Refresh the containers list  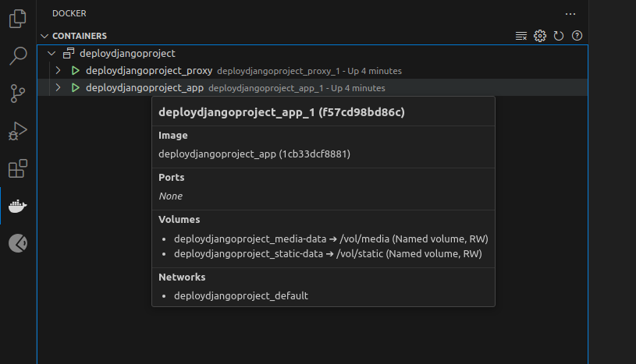[x=559, y=36]
